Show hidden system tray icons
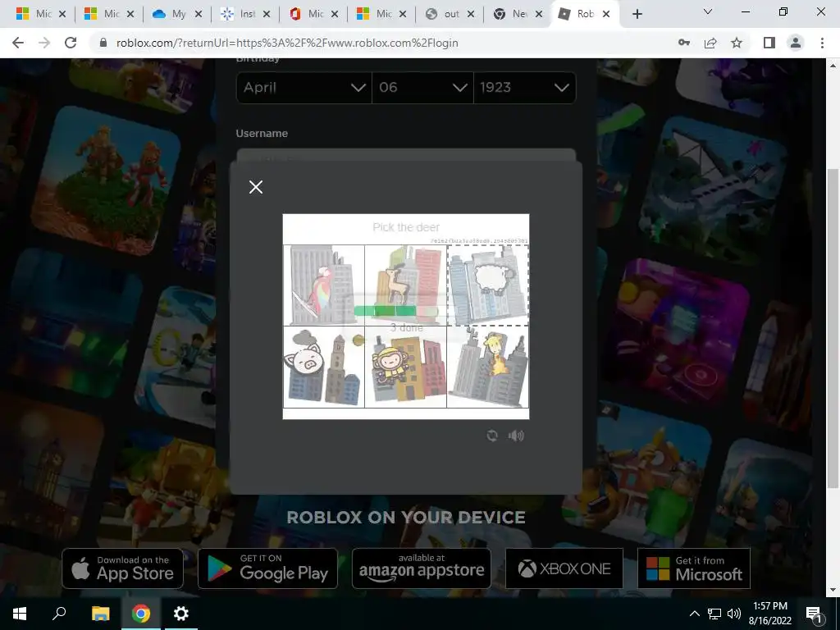Viewport: 840px width, 630px height. pyautogui.click(x=694, y=614)
